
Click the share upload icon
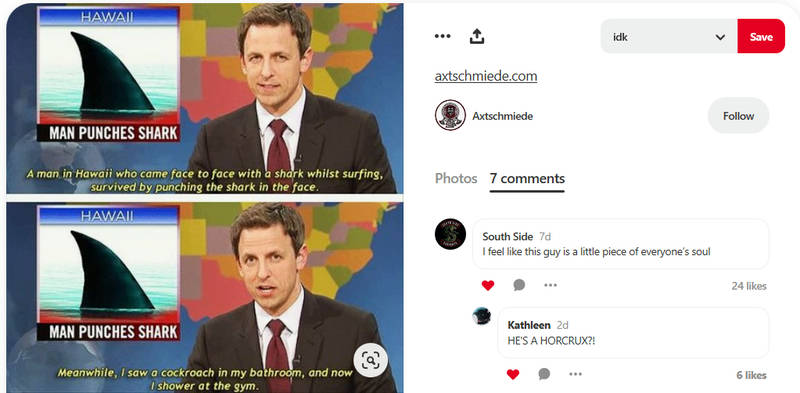pos(477,36)
